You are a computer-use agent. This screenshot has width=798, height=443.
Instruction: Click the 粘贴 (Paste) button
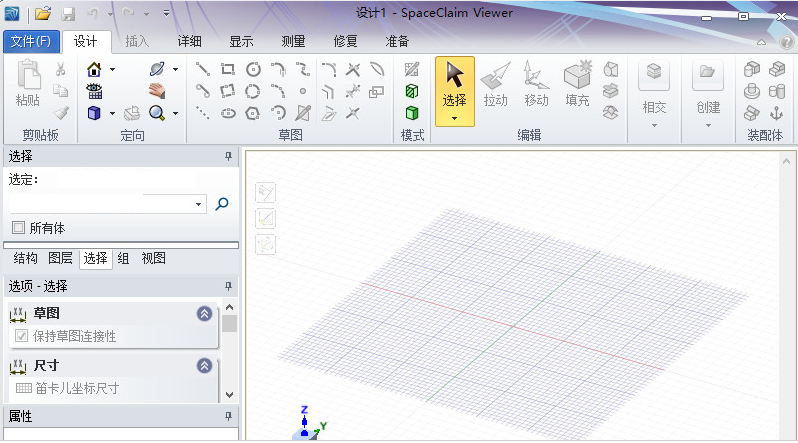tap(28, 83)
